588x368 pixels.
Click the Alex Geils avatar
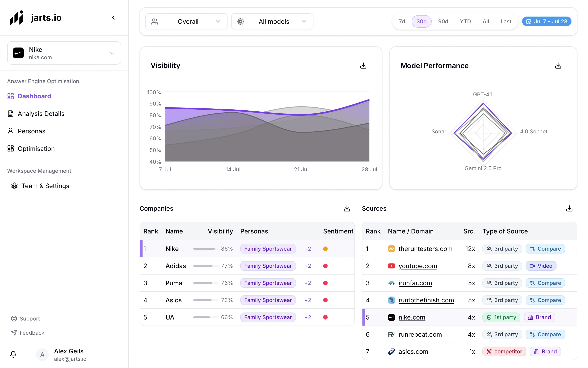pyautogui.click(x=42, y=355)
